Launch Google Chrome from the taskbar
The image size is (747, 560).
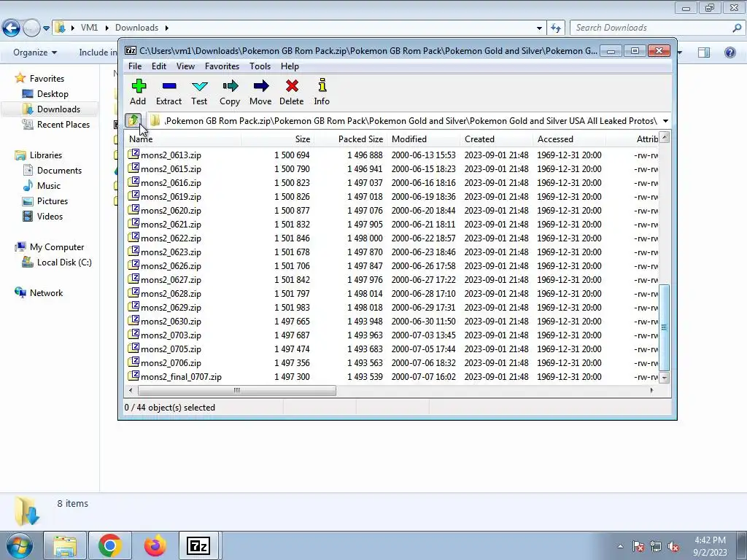[x=110, y=545]
